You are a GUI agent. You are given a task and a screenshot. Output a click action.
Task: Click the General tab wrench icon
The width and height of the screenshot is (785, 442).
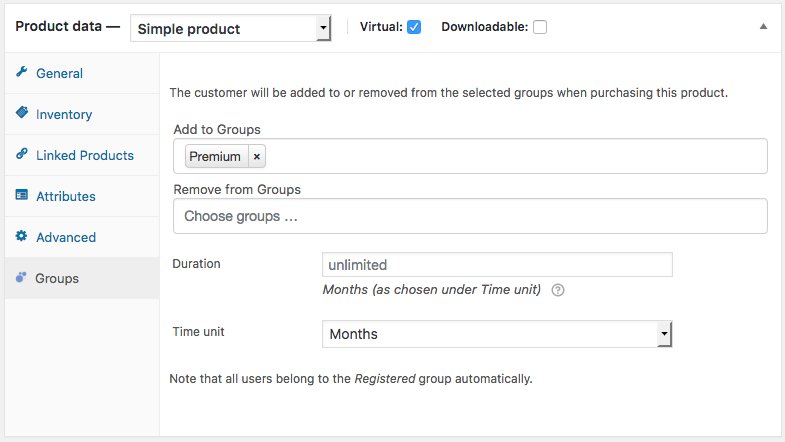pos(22,72)
